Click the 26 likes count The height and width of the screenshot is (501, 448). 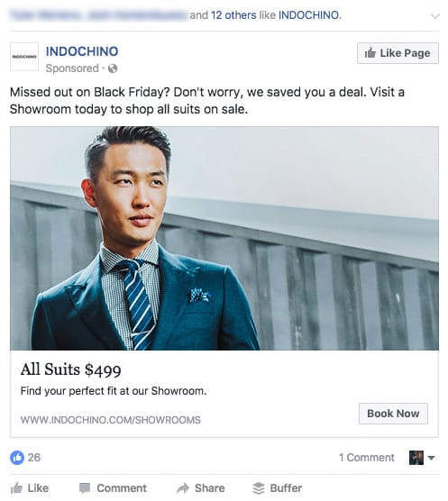(34, 458)
